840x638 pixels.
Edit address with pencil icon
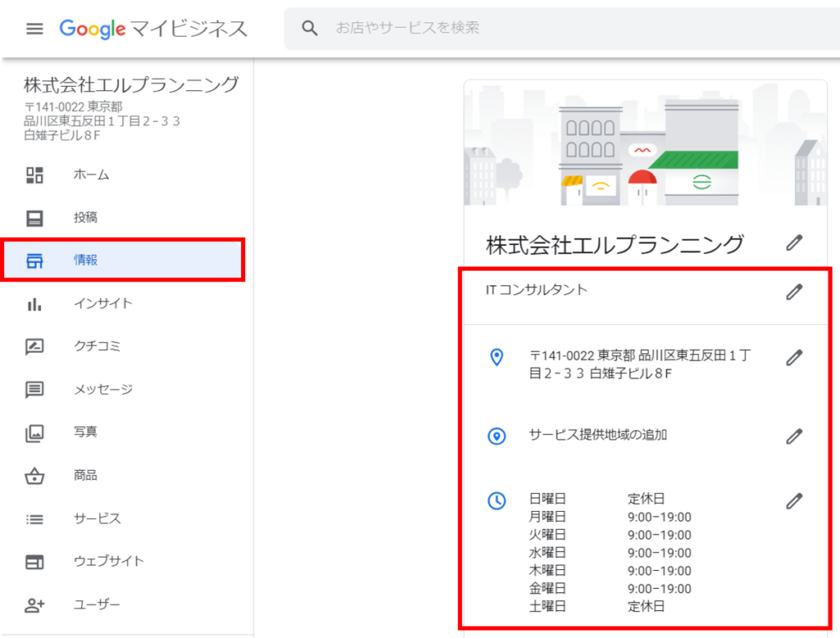pos(794,358)
